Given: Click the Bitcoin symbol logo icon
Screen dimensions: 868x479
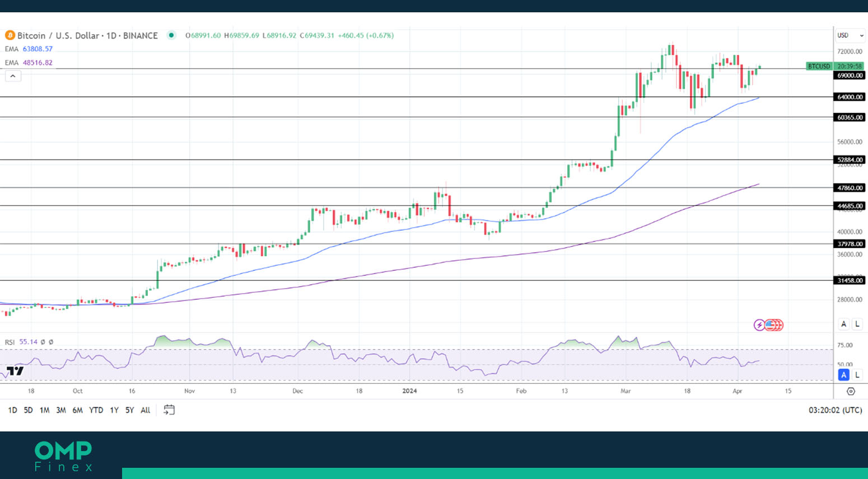Looking at the screenshot, I should pyautogui.click(x=10, y=35).
